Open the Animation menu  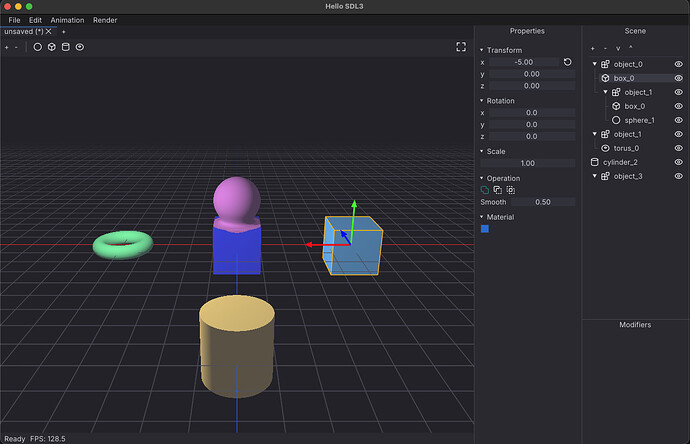coord(67,20)
